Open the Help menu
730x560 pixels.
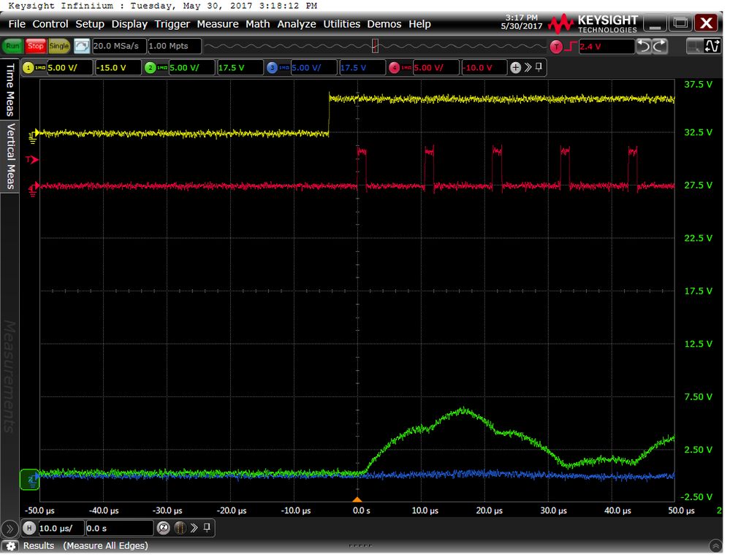click(419, 24)
